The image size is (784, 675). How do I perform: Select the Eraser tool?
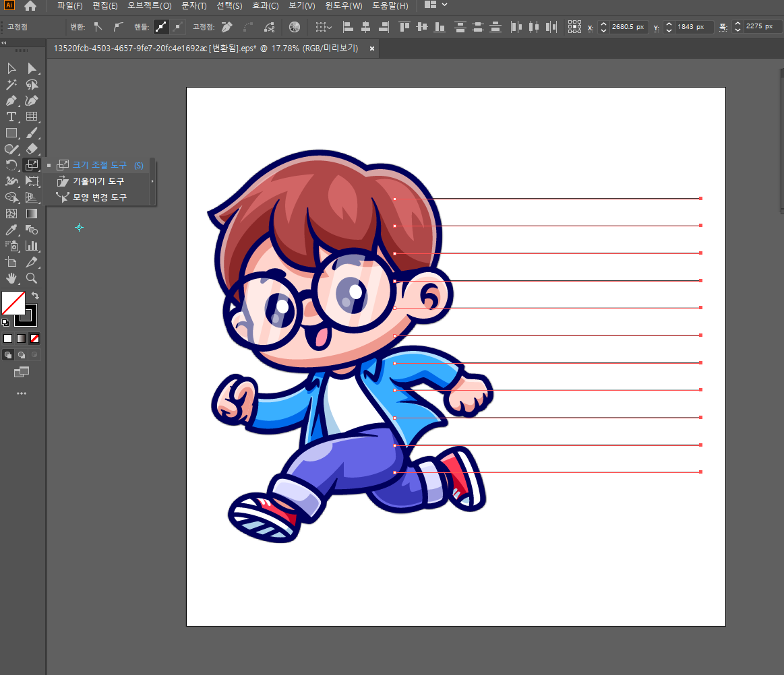[32, 149]
